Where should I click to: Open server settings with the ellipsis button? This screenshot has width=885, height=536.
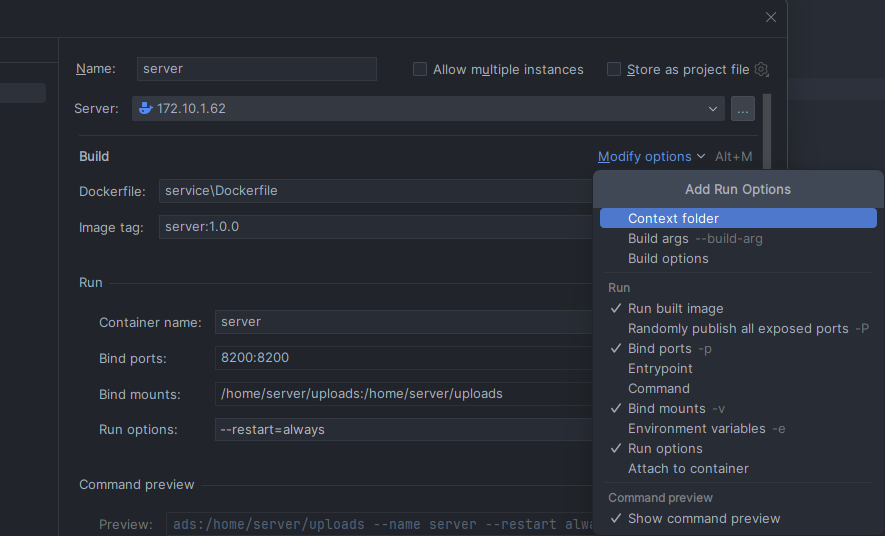coord(743,108)
